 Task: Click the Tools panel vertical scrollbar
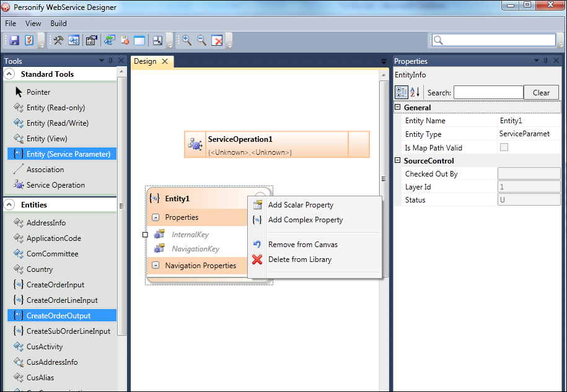point(121,206)
